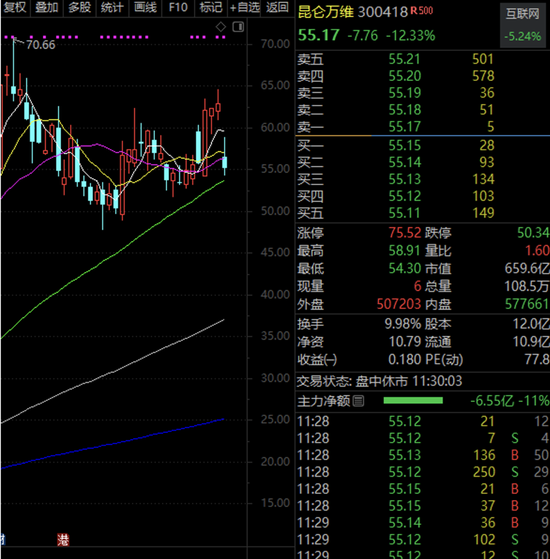This screenshot has width=550, height=559.
Task: Open the 叠加 overlay option
Action: click(47, 7)
